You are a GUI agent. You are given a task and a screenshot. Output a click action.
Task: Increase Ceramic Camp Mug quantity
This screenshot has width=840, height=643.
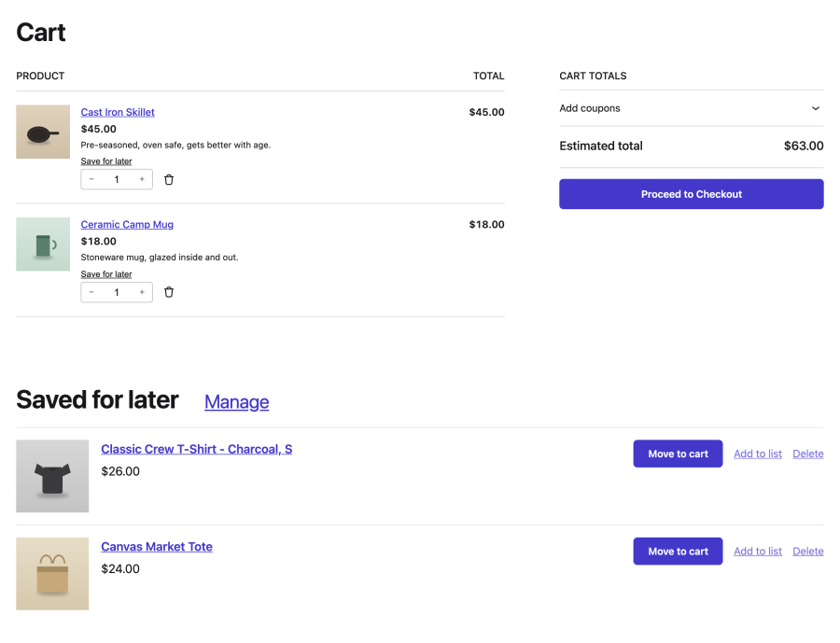[142, 292]
